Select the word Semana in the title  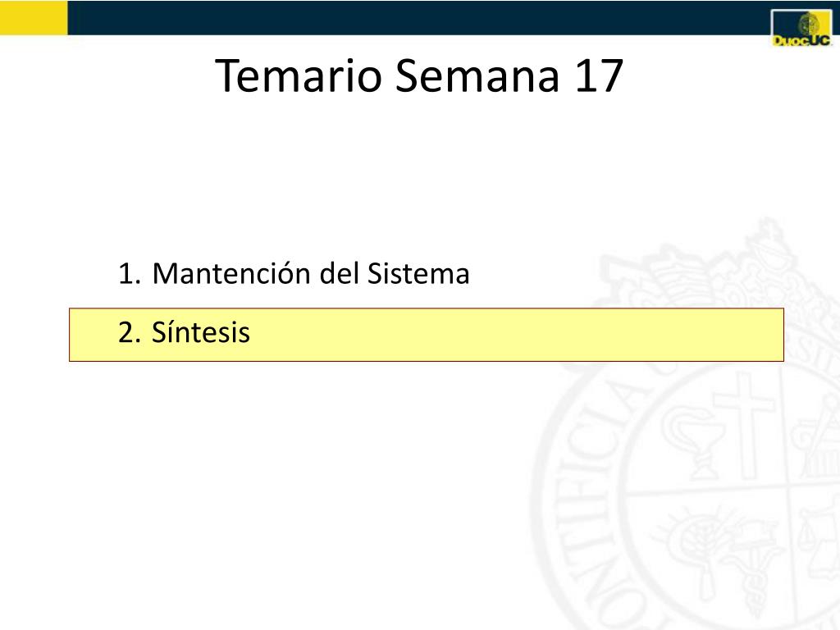[x=477, y=76]
